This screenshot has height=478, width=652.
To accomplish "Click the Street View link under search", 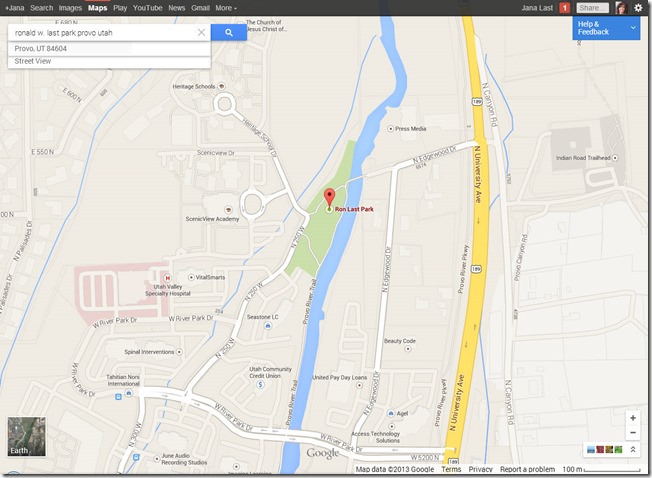I will (33, 61).
